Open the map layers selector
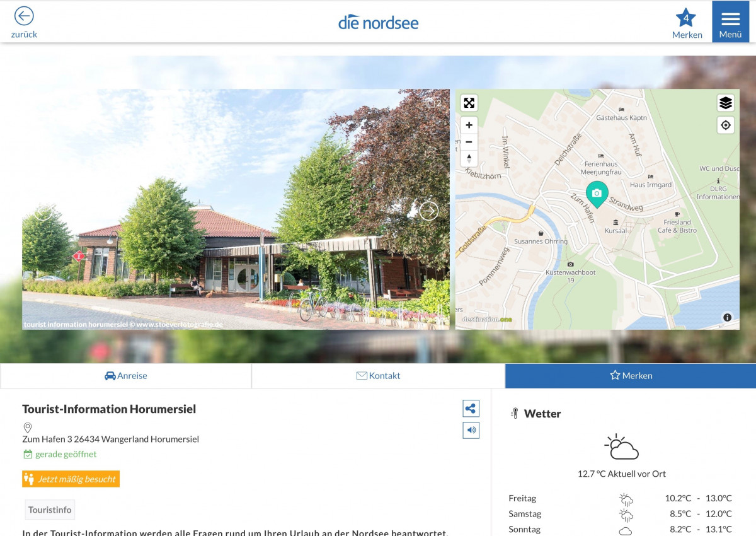Image resolution: width=756 pixels, height=536 pixels. 726,103
